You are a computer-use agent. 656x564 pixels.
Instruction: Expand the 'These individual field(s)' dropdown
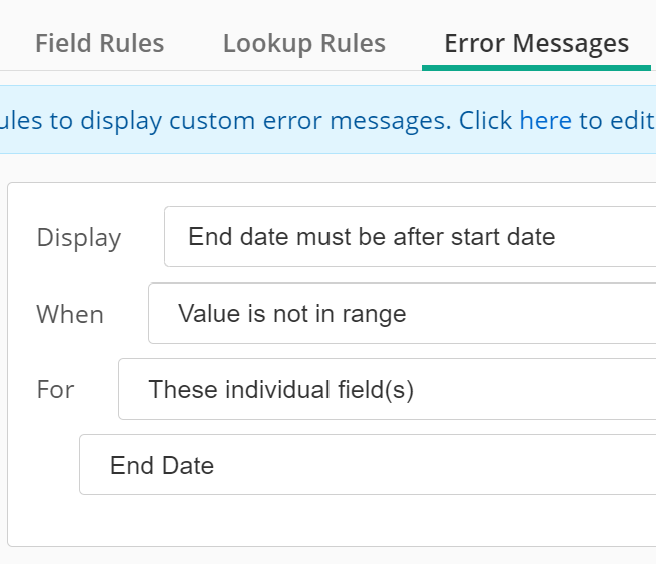point(386,390)
